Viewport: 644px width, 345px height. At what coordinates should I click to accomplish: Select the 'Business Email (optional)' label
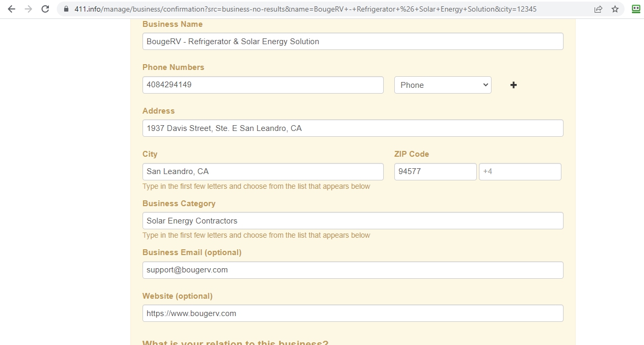tap(192, 252)
